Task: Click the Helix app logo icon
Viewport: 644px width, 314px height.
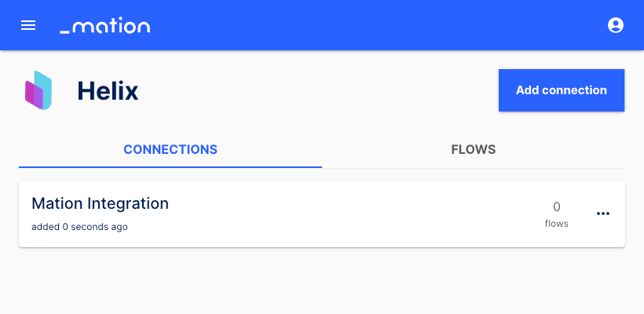Action: [38, 90]
